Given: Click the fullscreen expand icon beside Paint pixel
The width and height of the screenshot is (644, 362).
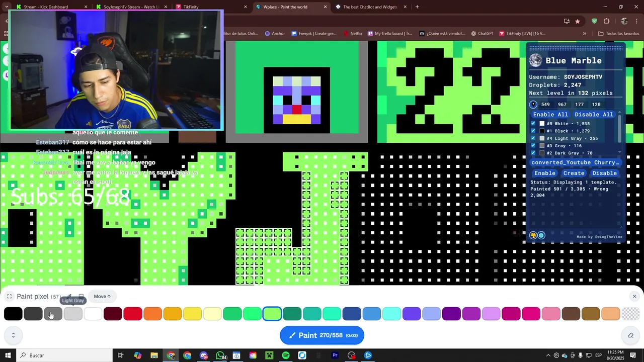Looking at the screenshot, I should click(9, 297).
